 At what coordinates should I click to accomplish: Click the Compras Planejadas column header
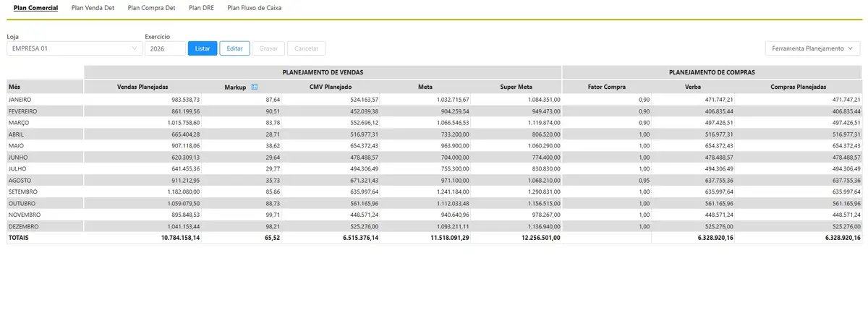click(799, 87)
